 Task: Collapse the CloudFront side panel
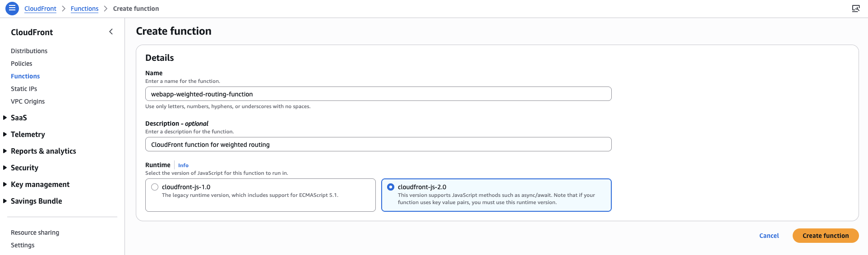(111, 32)
